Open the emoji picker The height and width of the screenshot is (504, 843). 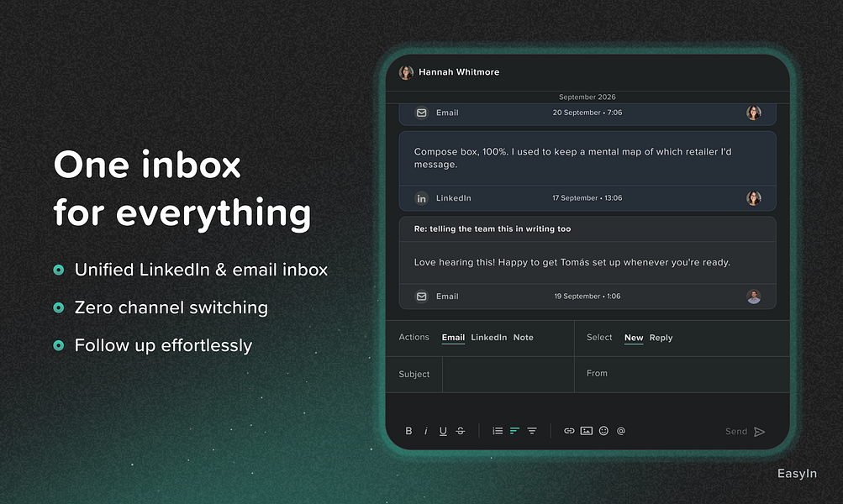coord(603,431)
